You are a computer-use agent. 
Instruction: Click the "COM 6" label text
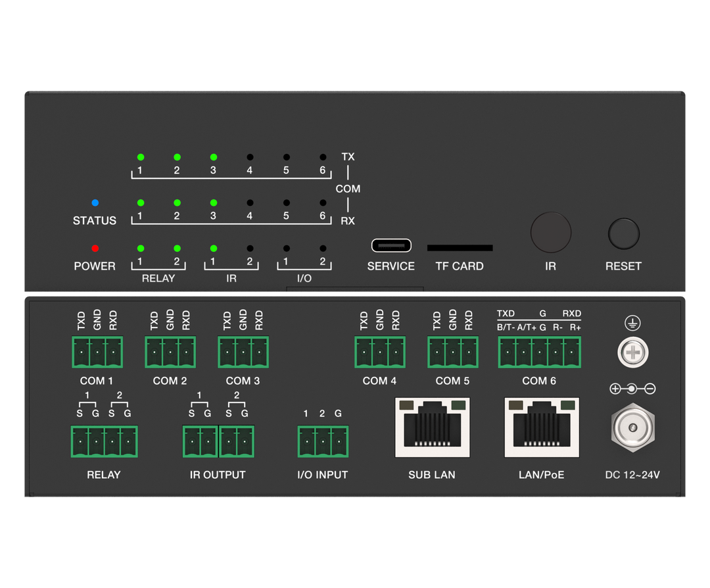539,381
